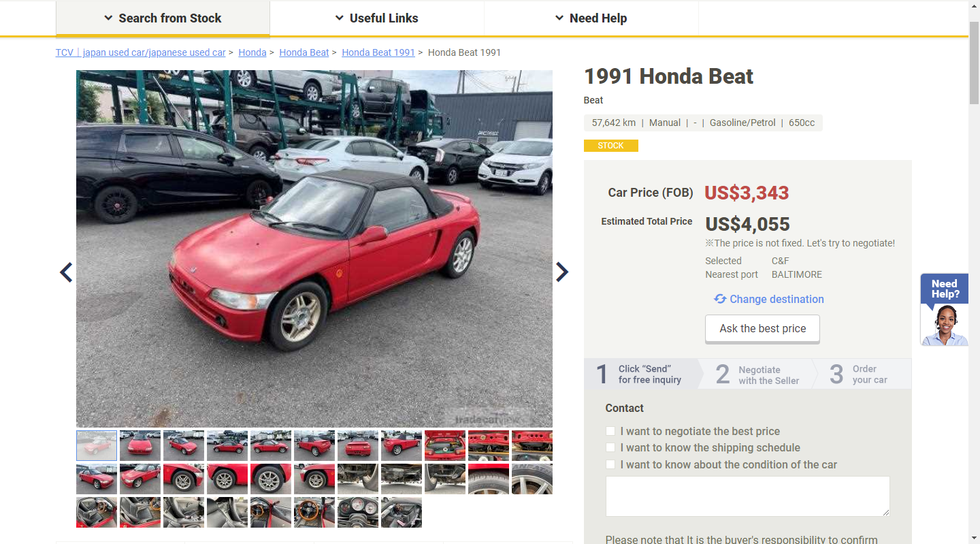Click the page vertical scrollbar thumb
The height and width of the screenshot is (544, 980).
pos(974,63)
